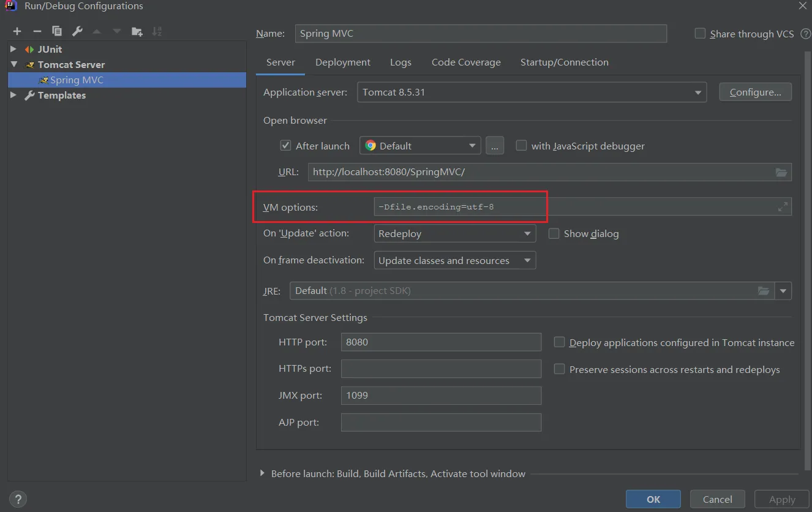Expand the VM options field editor
This screenshot has height=512, width=812.
click(x=783, y=207)
